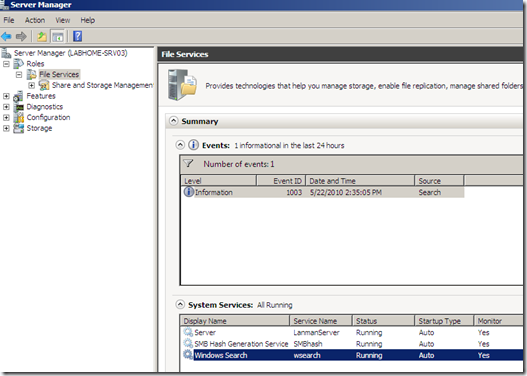Sort services by Status column header
527x376 pixels.
tap(383, 321)
